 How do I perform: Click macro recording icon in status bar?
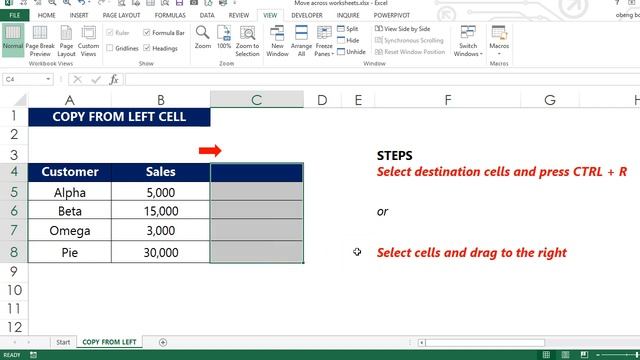tap(33, 355)
